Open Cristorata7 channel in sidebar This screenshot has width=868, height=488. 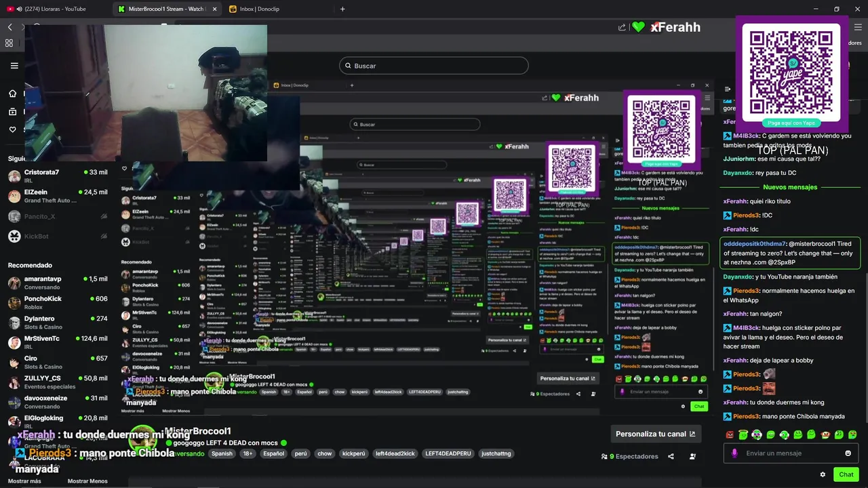pos(58,176)
